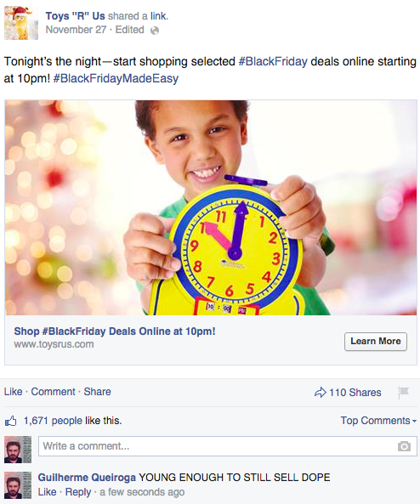Click the Toys "R" Us profile picture
This screenshot has height=504, width=420.
click(x=21, y=23)
